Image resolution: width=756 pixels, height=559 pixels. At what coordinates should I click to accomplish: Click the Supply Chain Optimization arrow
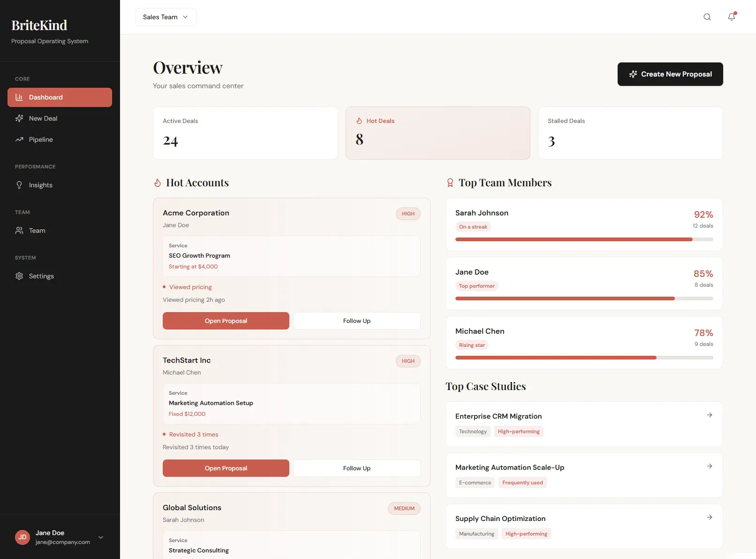click(710, 517)
